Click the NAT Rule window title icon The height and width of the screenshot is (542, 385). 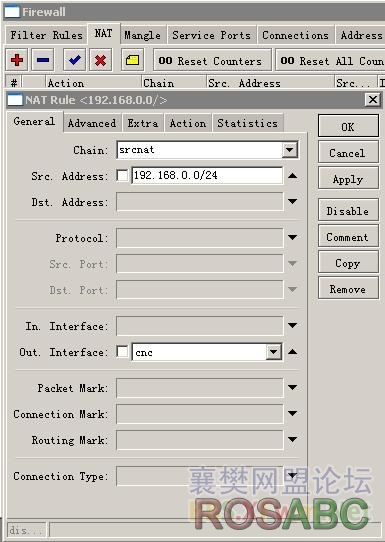15,100
